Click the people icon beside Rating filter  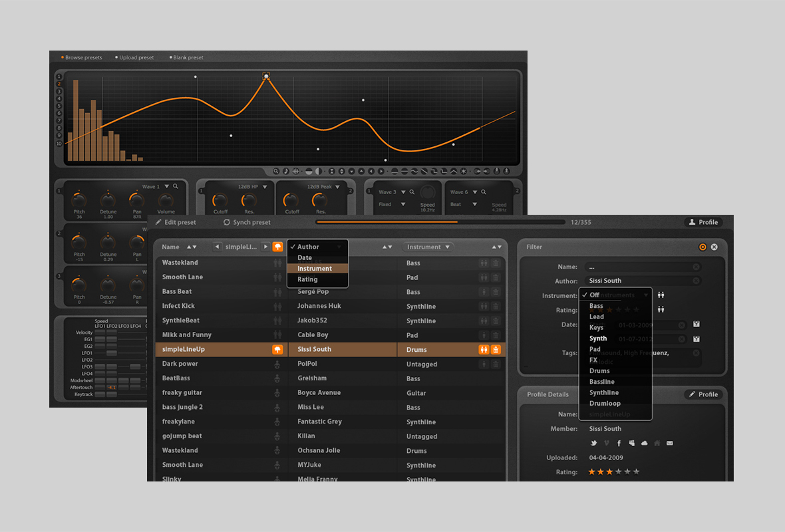point(661,309)
